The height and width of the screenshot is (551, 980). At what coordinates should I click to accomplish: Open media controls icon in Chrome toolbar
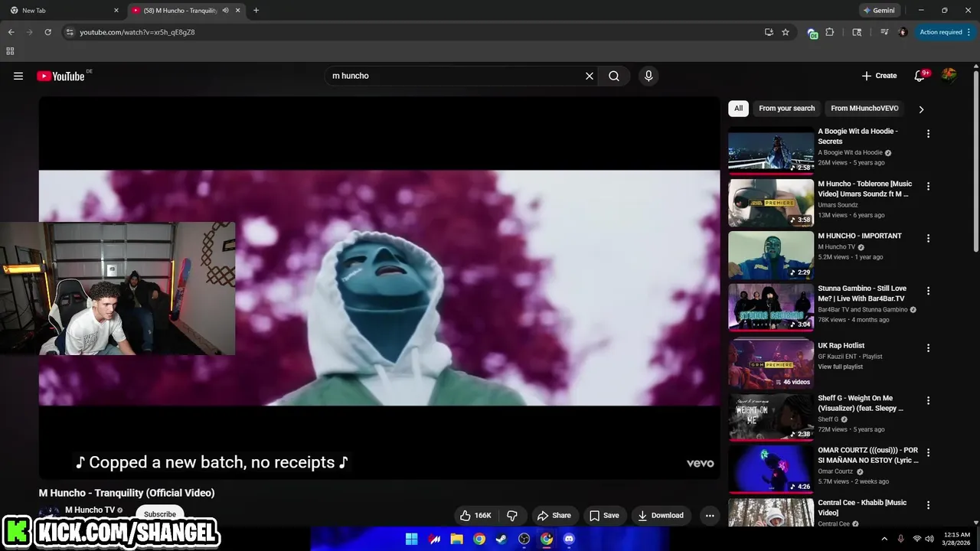pyautogui.click(x=884, y=32)
